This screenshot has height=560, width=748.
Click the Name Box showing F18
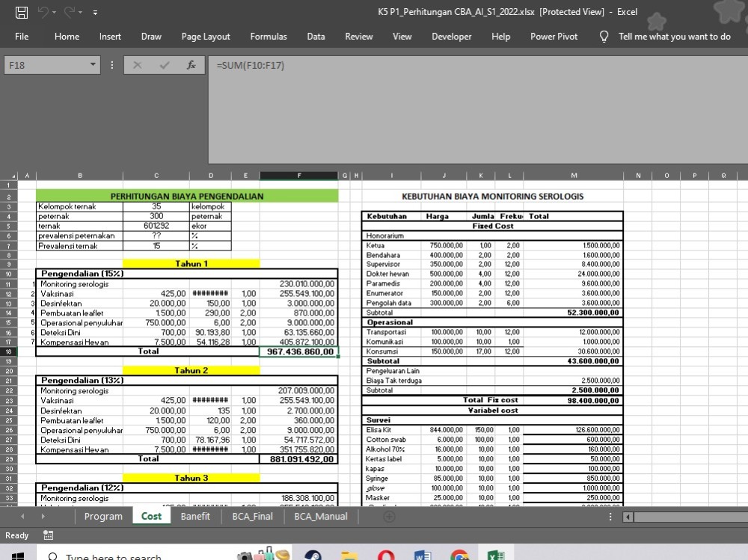[x=46, y=65]
